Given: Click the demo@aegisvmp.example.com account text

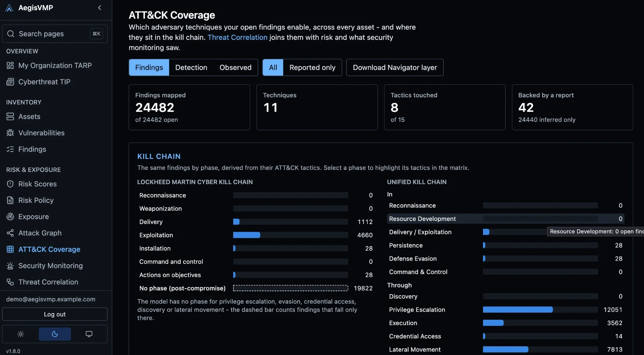Looking at the screenshot, I should click(51, 299).
